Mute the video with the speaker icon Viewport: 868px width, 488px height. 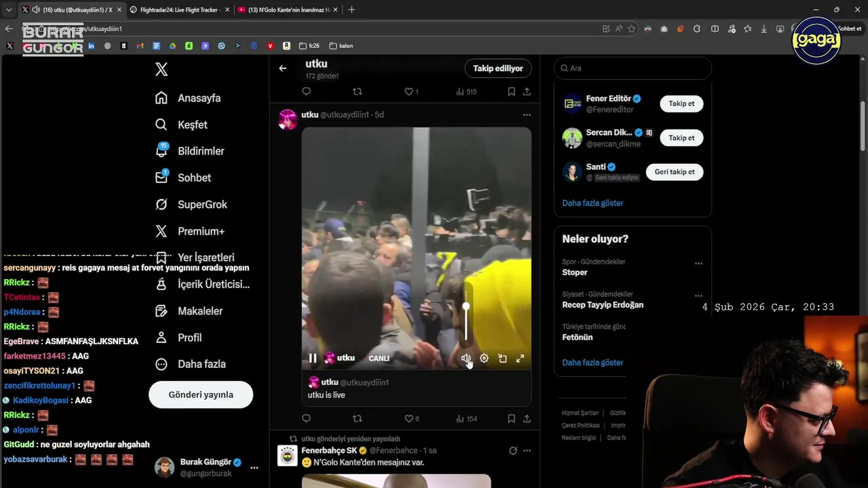click(466, 359)
